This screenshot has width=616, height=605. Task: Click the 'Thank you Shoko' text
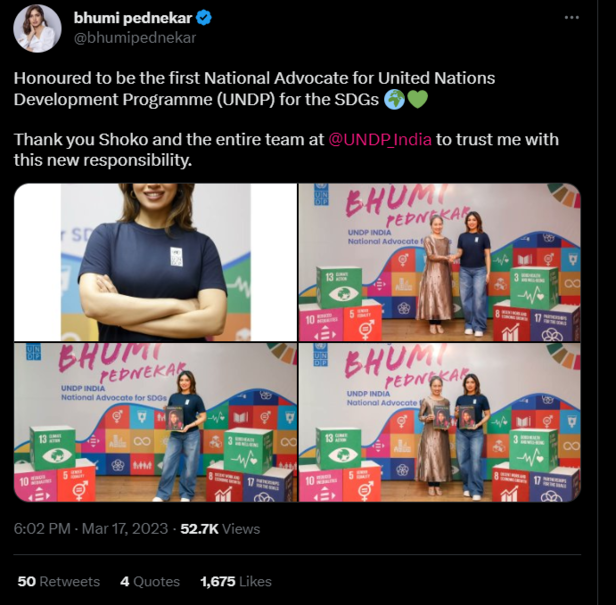click(81, 139)
